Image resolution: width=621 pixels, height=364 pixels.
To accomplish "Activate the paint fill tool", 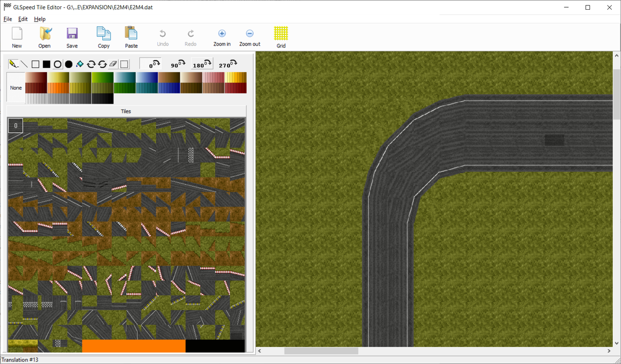I will 80,63.
